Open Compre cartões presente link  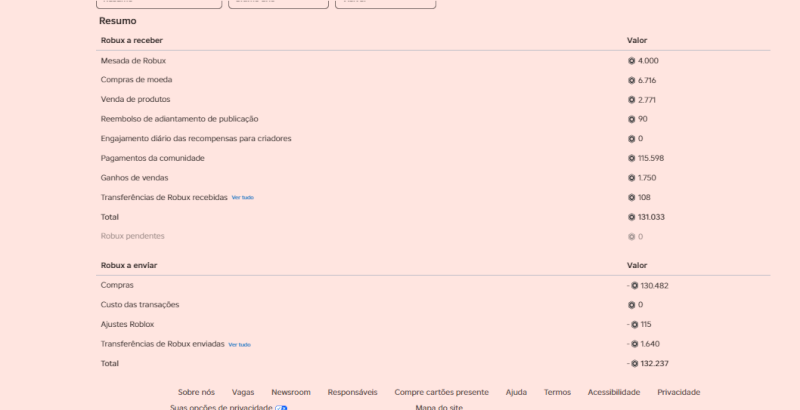[441, 392]
